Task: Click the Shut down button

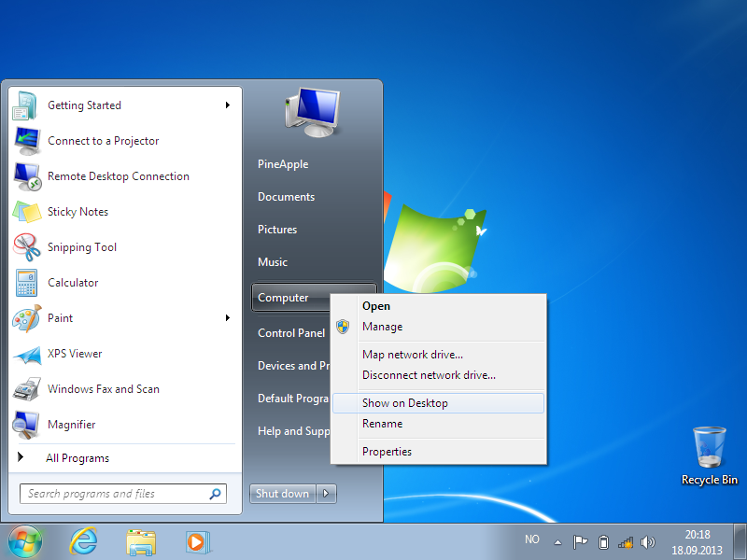Action: click(283, 494)
